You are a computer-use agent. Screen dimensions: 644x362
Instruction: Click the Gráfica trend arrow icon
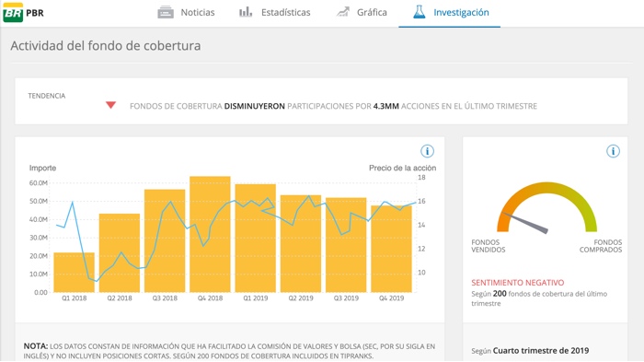coord(343,12)
